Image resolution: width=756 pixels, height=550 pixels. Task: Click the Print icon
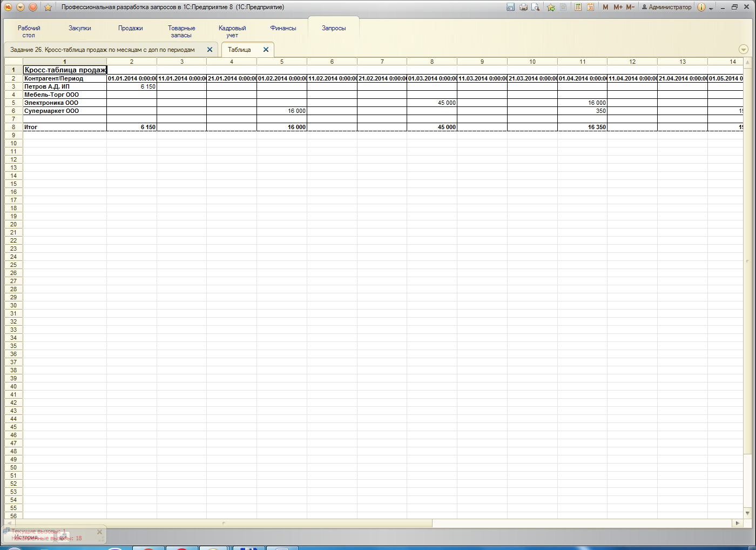(x=523, y=7)
